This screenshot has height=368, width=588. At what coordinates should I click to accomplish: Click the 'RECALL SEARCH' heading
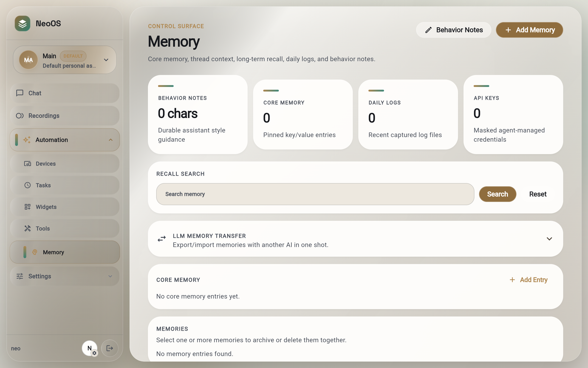click(180, 174)
